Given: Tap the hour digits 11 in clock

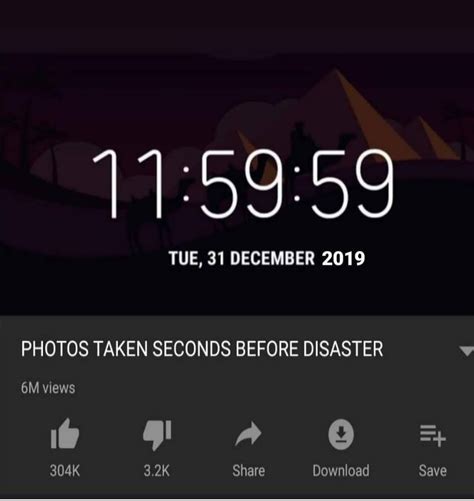Looking at the screenshot, I should (x=129, y=183).
